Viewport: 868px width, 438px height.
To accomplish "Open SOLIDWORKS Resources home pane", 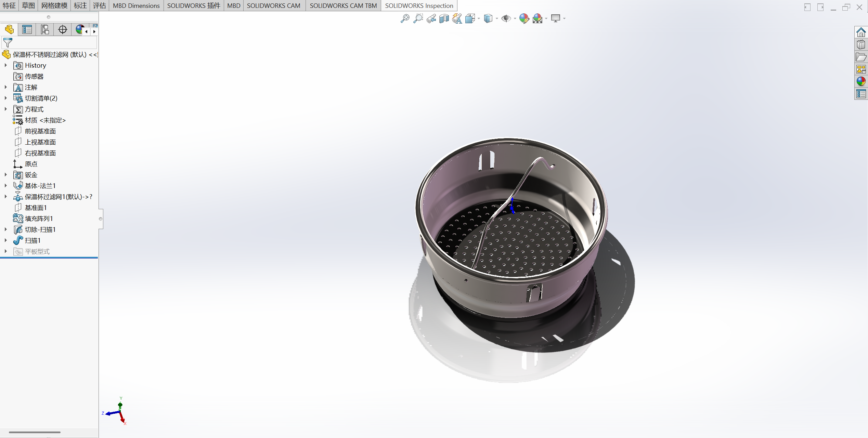I will click(x=861, y=32).
